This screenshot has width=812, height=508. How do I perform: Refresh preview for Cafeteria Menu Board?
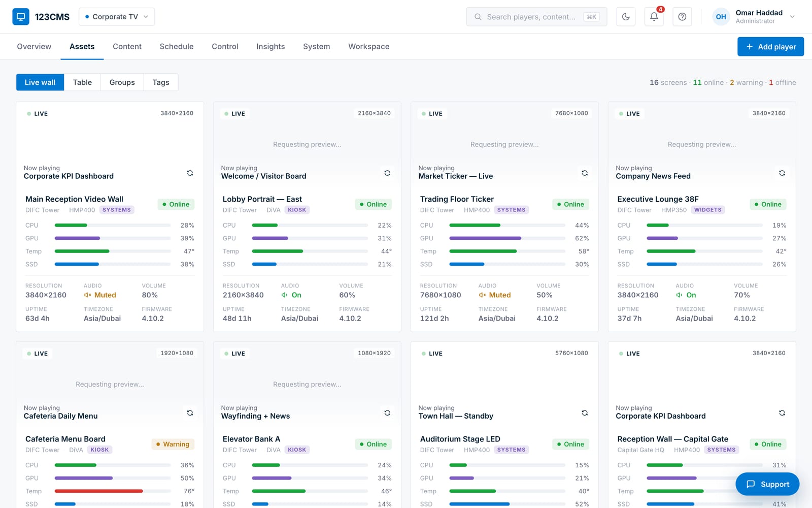point(190,412)
